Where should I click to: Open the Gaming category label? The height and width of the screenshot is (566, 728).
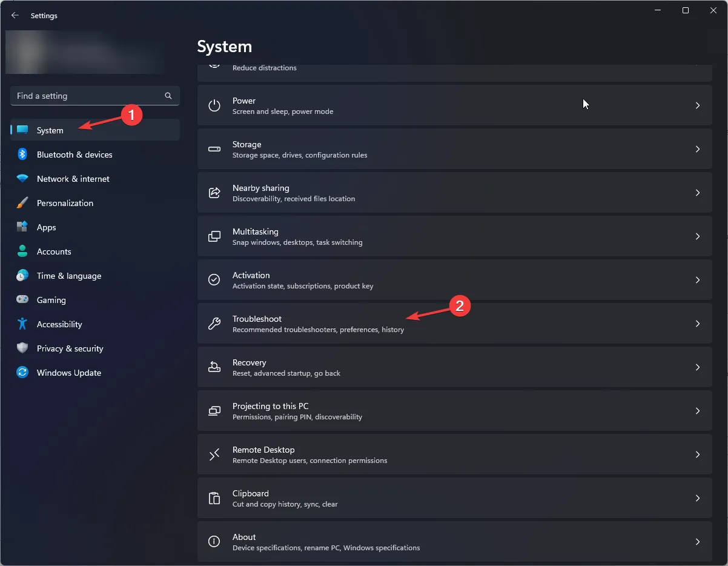51,300
